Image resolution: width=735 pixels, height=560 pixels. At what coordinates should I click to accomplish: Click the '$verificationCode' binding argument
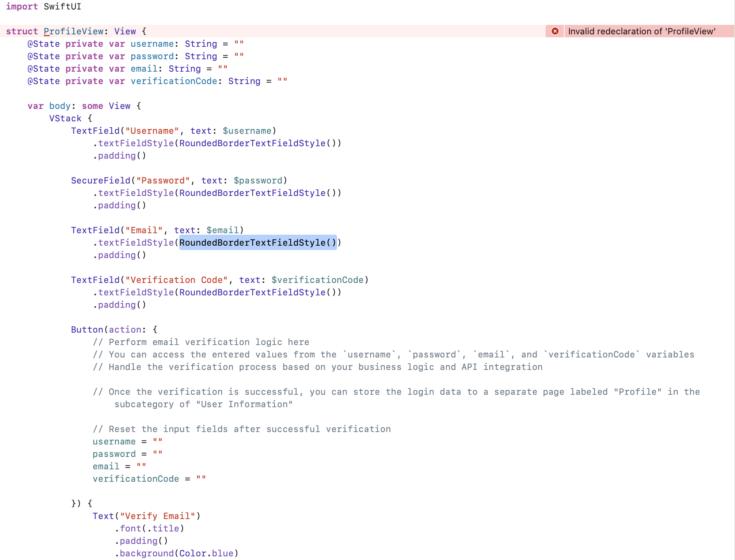(x=317, y=280)
